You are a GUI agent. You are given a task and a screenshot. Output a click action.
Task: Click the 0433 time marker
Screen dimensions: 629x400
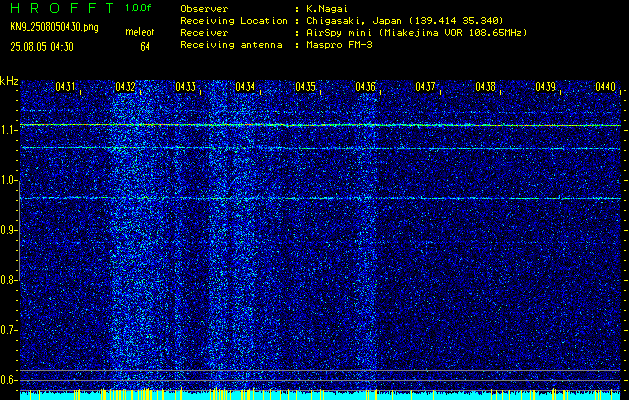[185, 86]
